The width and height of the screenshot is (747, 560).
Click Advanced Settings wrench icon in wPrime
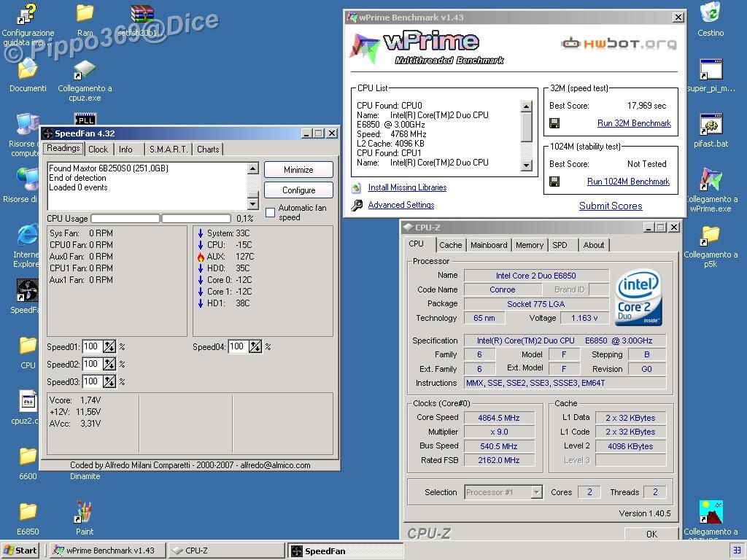357,205
